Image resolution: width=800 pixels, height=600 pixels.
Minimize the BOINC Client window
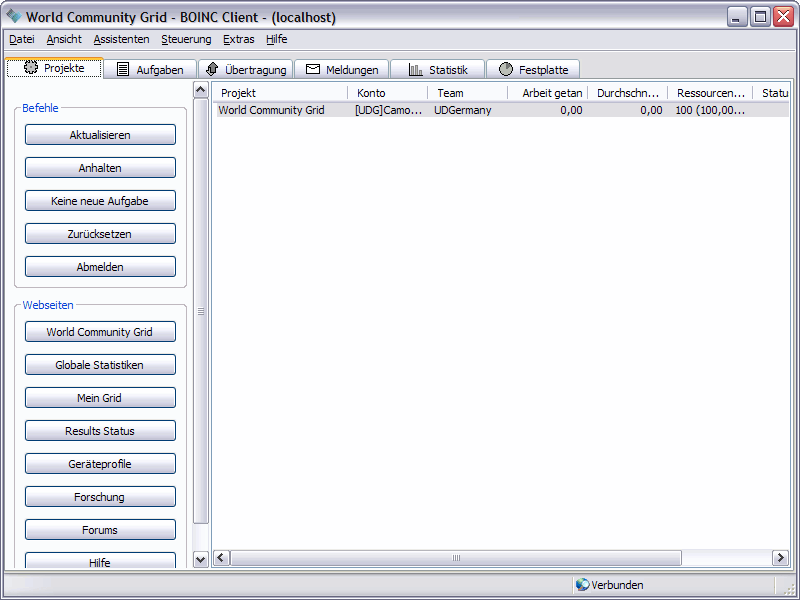coord(736,17)
